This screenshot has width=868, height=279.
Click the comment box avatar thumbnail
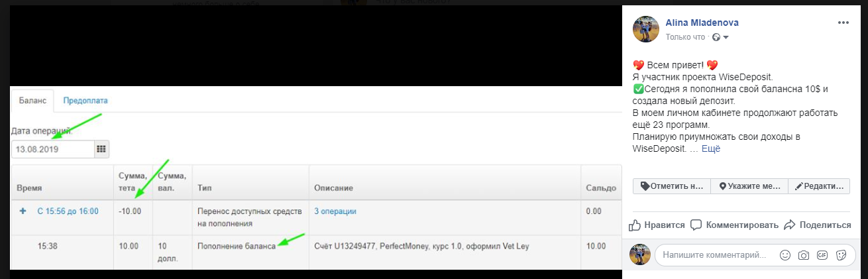pos(639,254)
